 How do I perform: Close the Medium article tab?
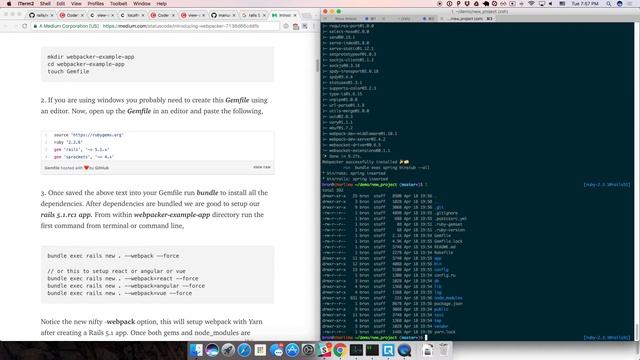(295, 15)
